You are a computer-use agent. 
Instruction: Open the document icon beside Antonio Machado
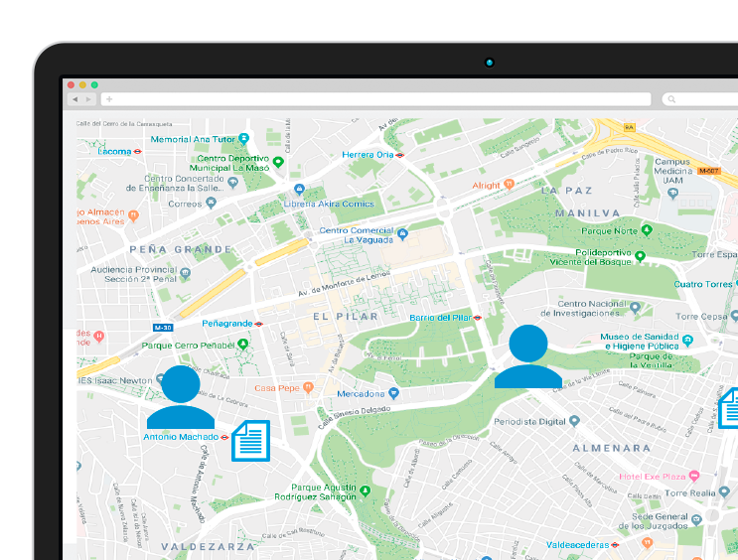(x=251, y=441)
